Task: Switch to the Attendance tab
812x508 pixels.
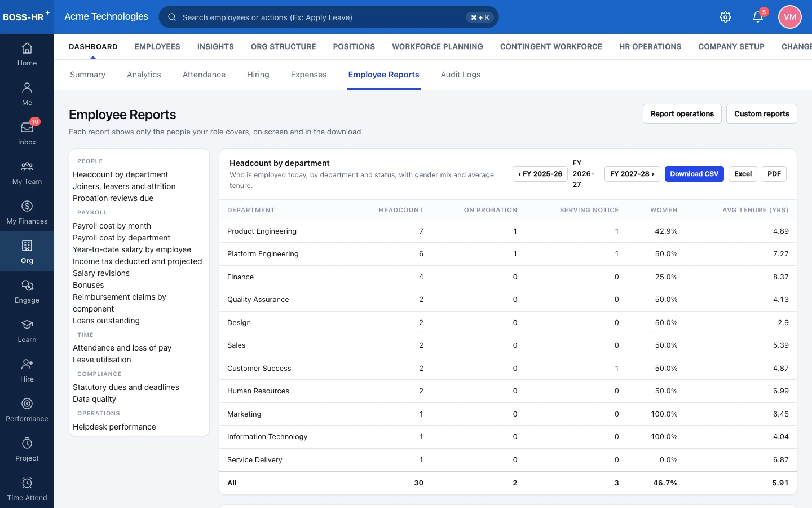Action: (x=204, y=75)
